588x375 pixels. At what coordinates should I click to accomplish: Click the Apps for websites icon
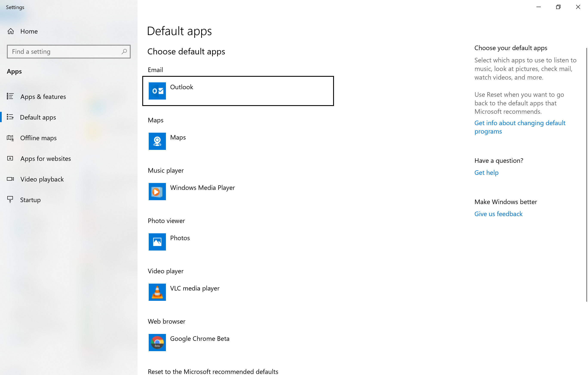coord(10,158)
